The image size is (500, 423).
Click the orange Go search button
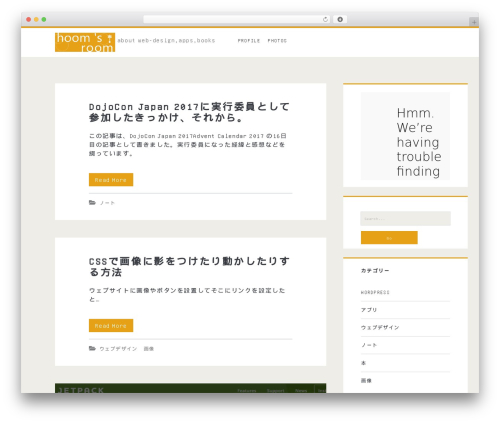tap(389, 238)
